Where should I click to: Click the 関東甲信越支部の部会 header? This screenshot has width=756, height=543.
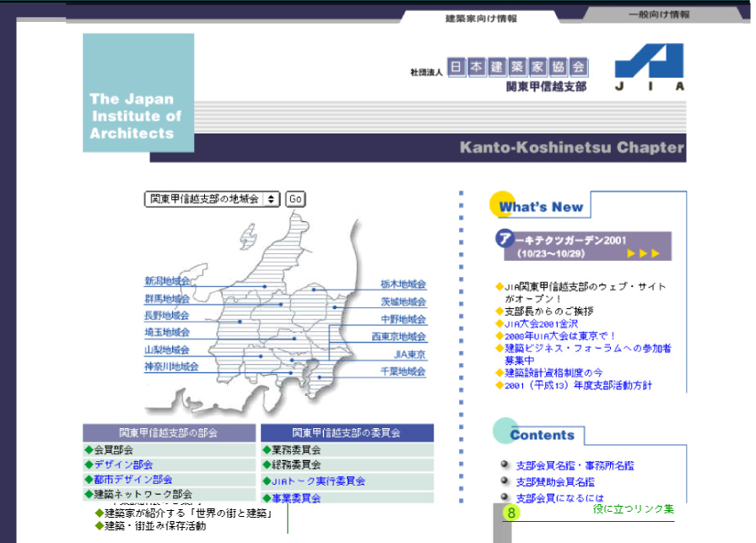[169, 433]
